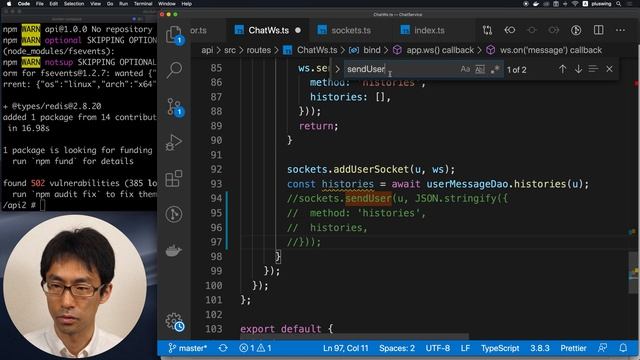Click Prettier in status bar
Image resolution: width=640 pixels, height=360 pixels.
pyautogui.click(x=573, y=348)
